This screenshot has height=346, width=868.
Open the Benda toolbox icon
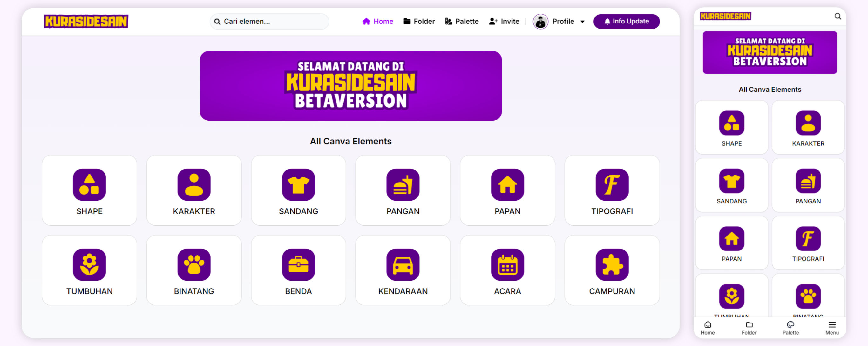[298, 264]
